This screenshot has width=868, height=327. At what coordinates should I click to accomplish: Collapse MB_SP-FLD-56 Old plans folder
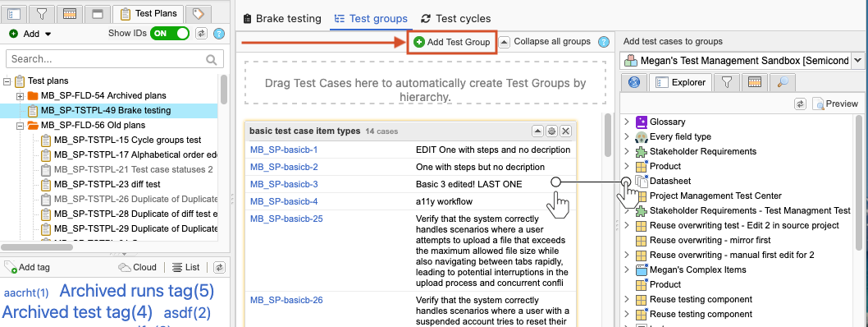pos(20,125)
